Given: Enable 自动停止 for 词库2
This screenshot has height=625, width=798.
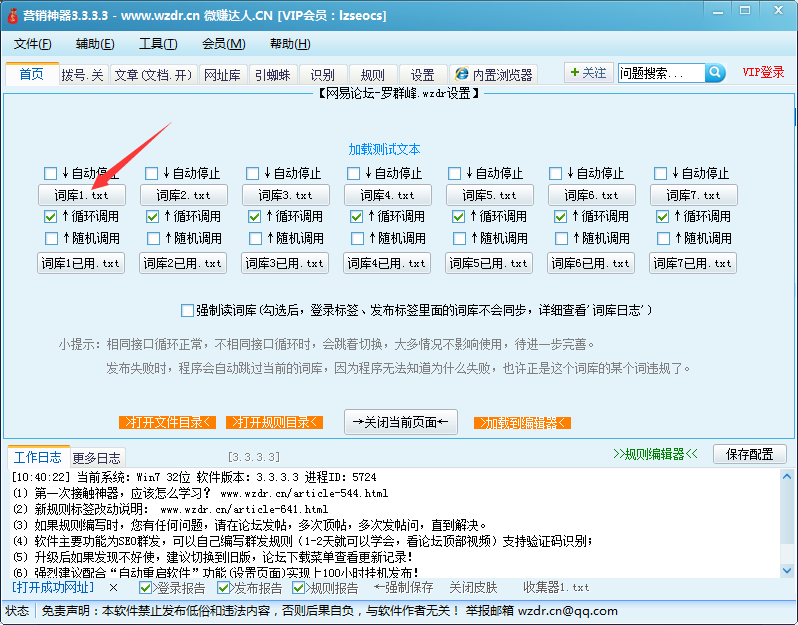Looking at the screenshot, I should pyautogui.click(x=152, y=174).
